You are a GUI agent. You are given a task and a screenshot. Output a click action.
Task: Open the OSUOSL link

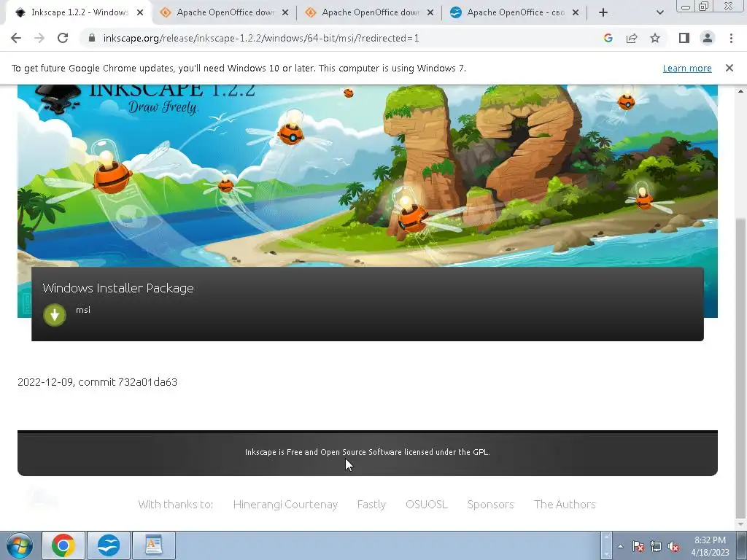(426, 505)
